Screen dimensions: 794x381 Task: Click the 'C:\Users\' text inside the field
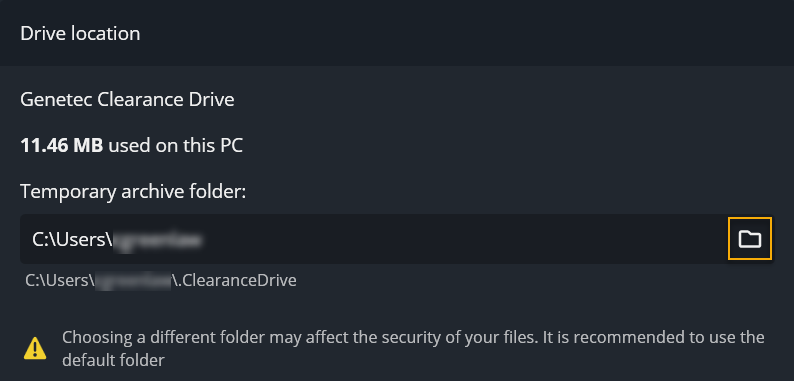[71, 239]
